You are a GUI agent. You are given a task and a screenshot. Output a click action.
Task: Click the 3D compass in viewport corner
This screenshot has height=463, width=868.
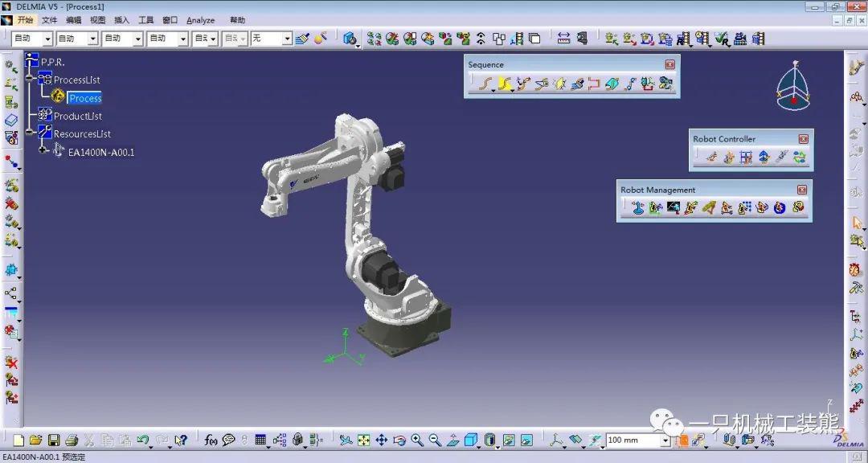(794, 86)
